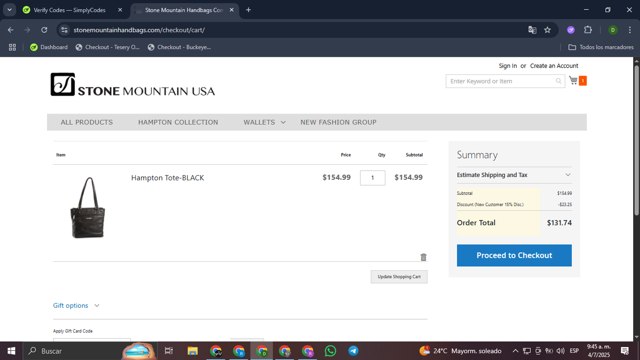Open All Products menu
This screenshot has width=640, height=360.
[x=87, y=122]
